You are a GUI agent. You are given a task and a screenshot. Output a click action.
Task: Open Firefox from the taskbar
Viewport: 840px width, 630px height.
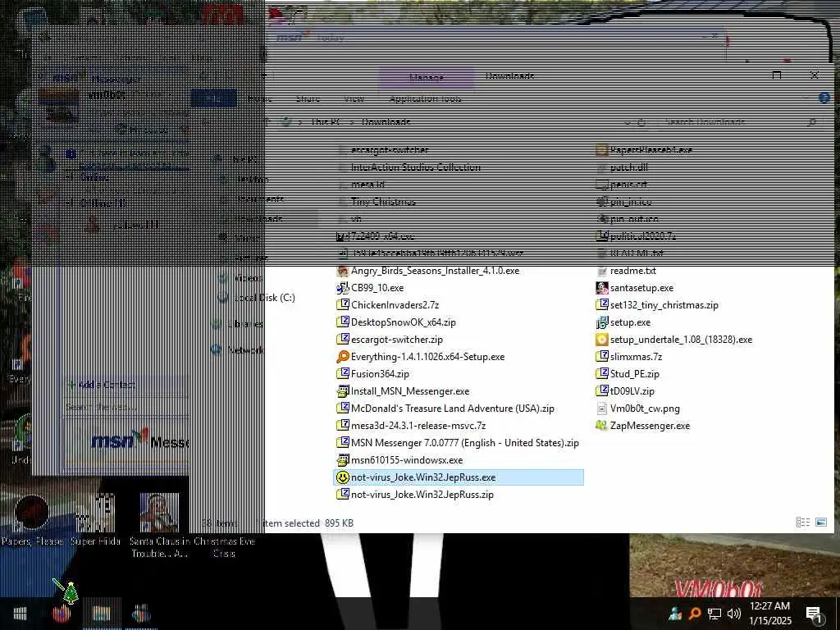[x=61, y=614]
